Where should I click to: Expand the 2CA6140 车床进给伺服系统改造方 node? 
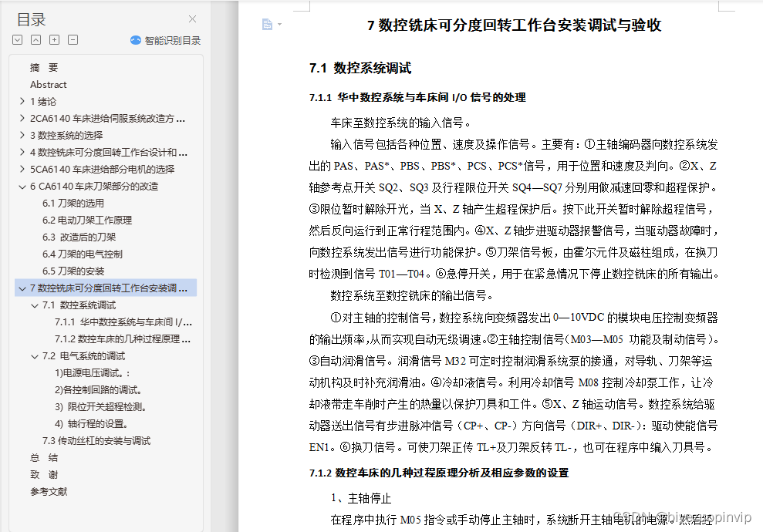tap(22, 118)
